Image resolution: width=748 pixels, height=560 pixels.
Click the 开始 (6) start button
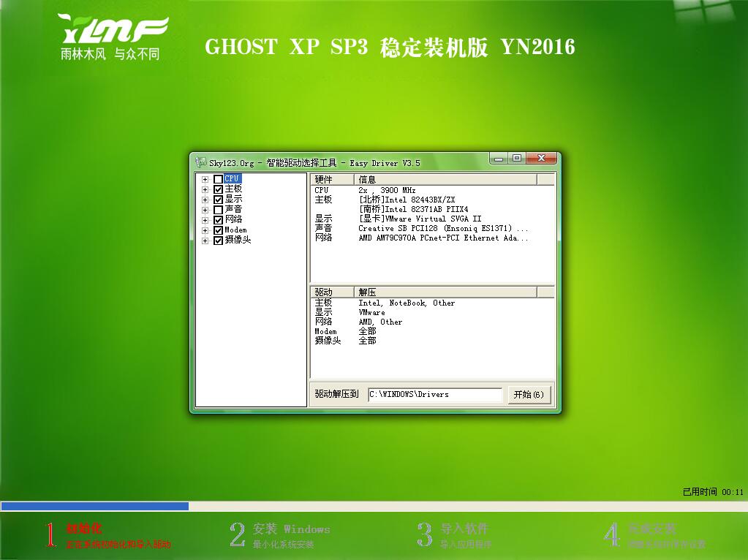pos(529,395)
